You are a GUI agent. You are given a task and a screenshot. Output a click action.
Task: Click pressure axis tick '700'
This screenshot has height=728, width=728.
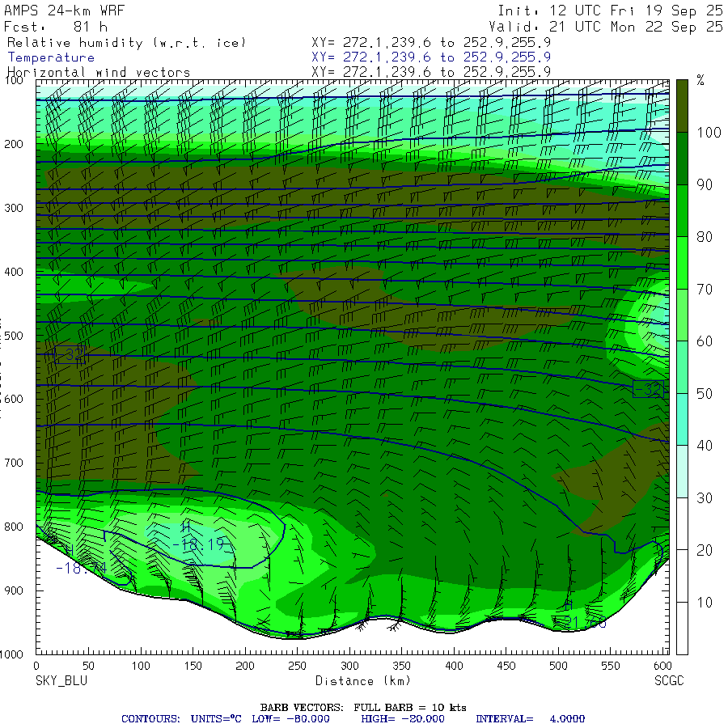click(x=14, y=463)
